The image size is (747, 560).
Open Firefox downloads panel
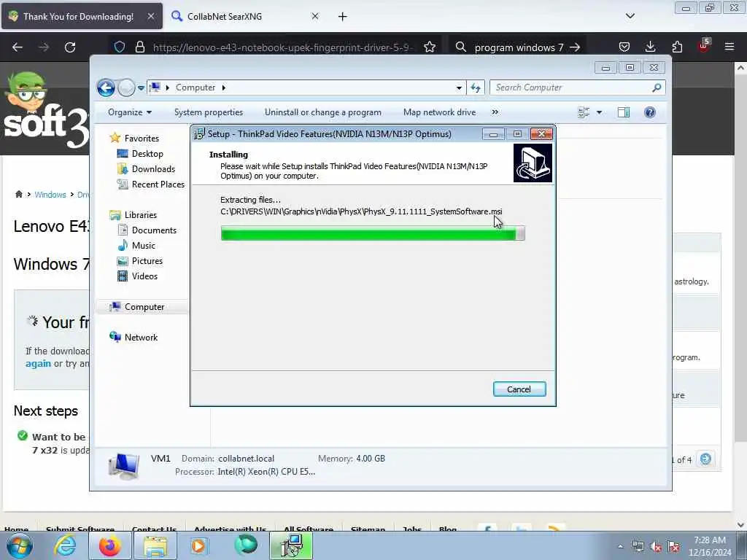tap(650, 47)
